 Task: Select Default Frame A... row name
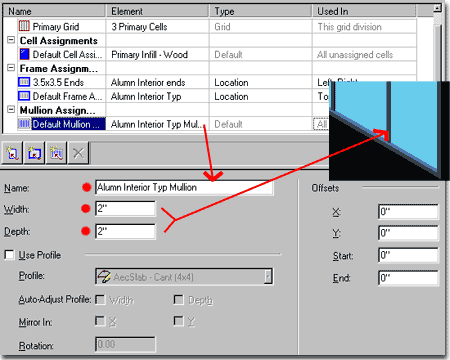tap(67, 96)
